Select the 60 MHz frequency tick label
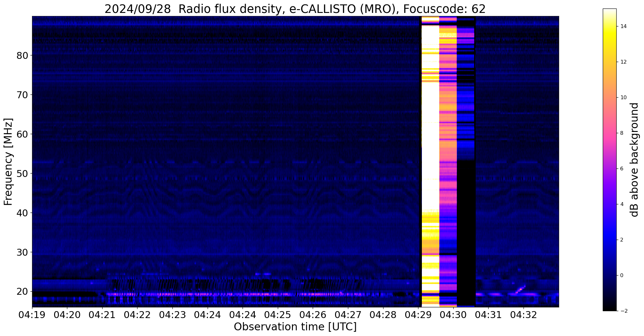The width and height of the screenshot is (644, 336). coord(22,134)
